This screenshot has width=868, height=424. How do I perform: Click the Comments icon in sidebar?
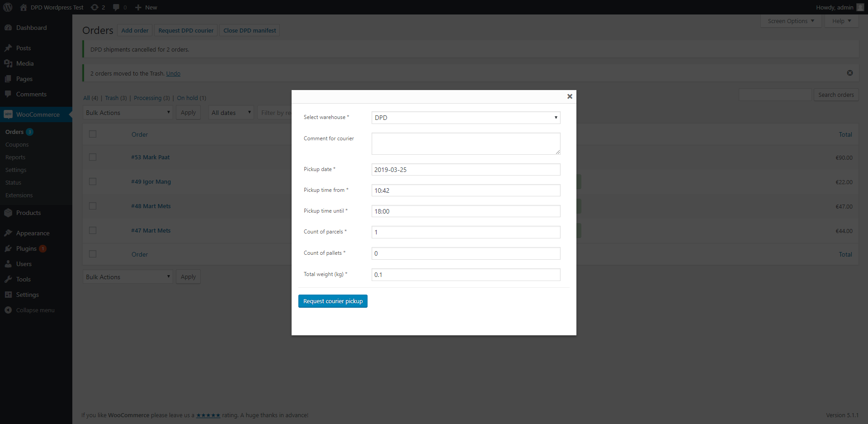[x=8, y=94]
